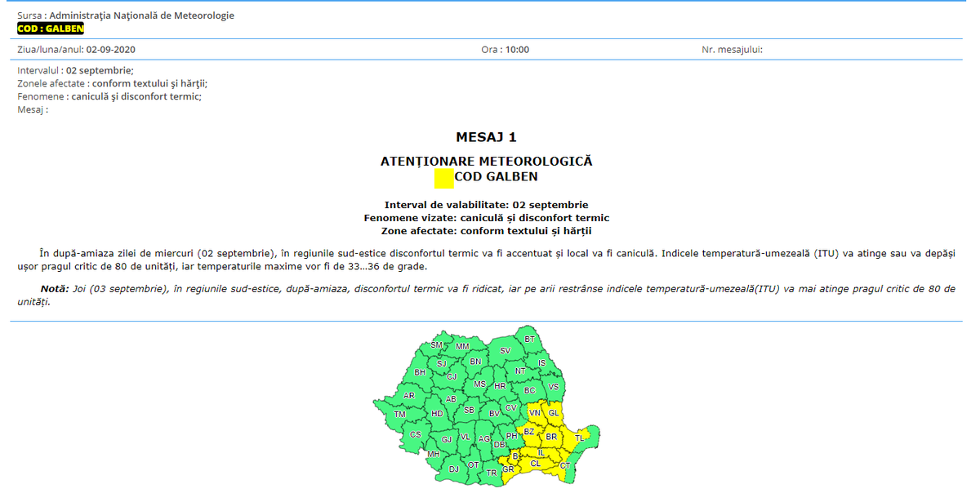
Task: Click the PH county on the map
Action: (511, 437)
